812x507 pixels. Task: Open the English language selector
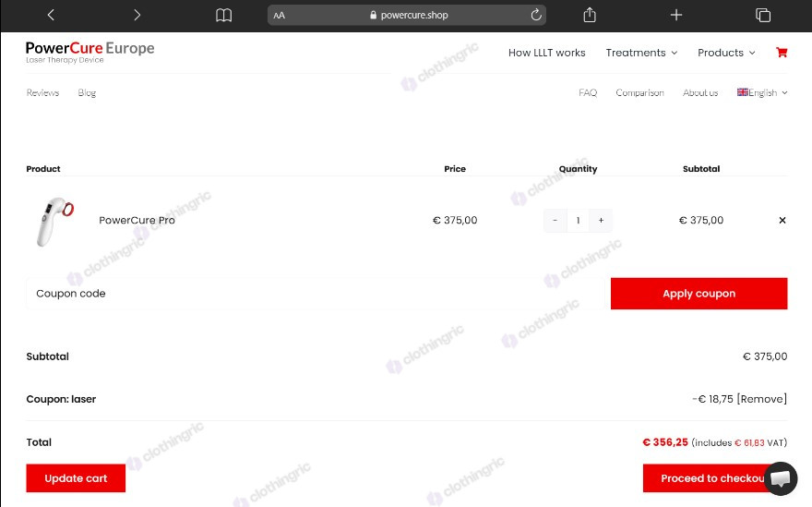coord(762,92)
